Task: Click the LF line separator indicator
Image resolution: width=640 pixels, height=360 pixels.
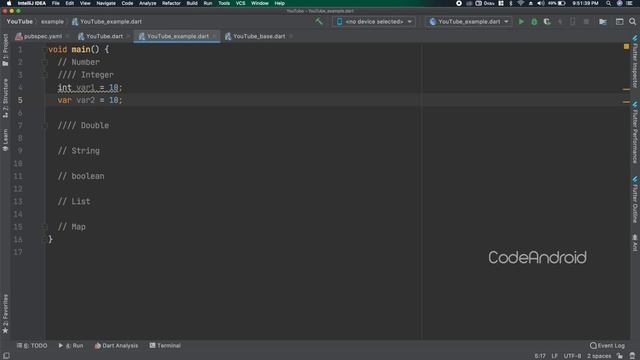Action: point(554,356)
